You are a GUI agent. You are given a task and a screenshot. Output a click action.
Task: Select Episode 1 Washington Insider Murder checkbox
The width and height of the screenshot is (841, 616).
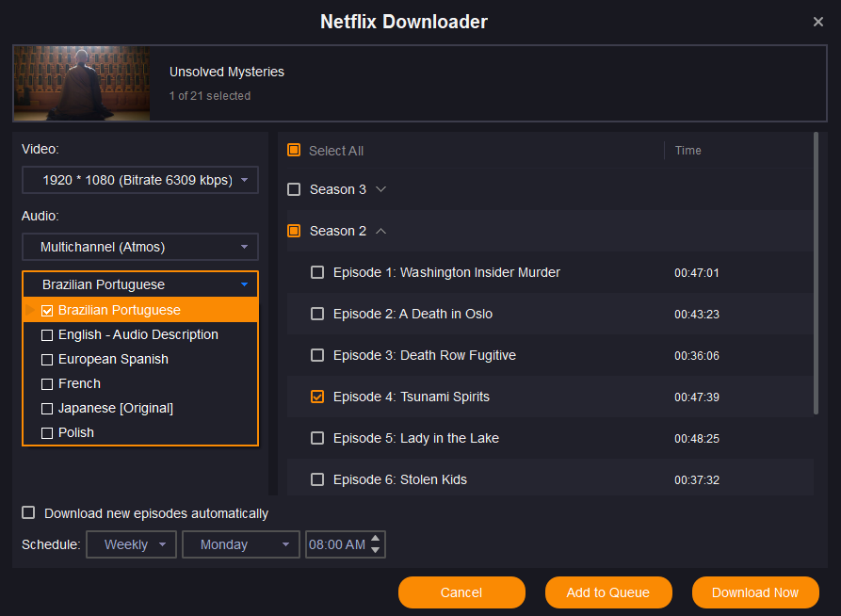317,272
